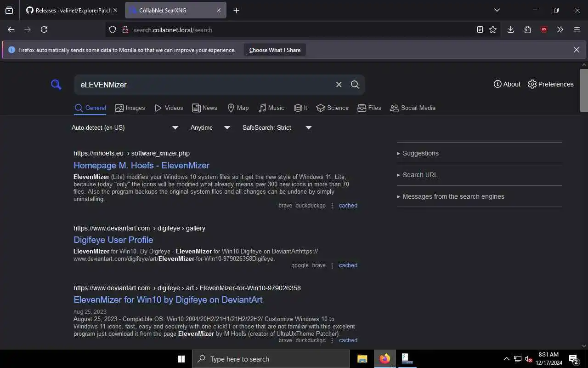Switch to the Images tab
Screen dimensions: 588x368
130,108
